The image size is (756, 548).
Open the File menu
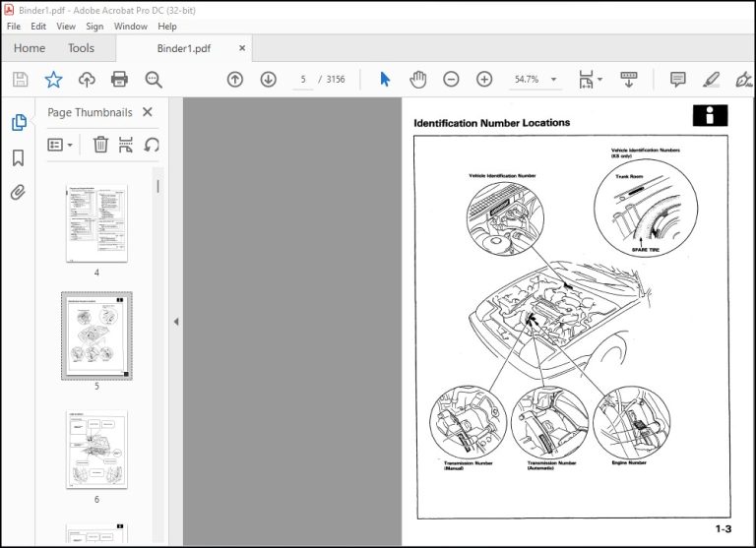point(14,27)
